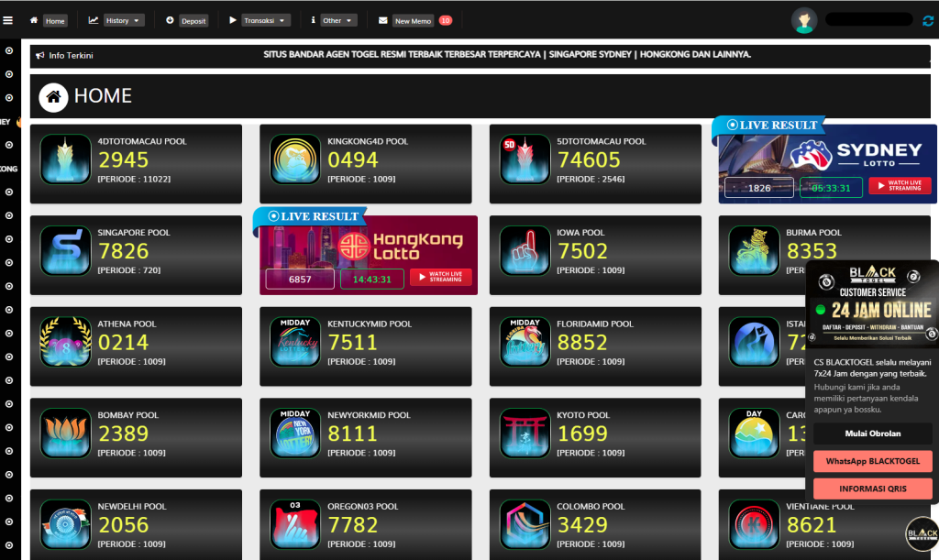
Task: Select the NEWDELHI pool emblem icon
Action: point(65,524)
